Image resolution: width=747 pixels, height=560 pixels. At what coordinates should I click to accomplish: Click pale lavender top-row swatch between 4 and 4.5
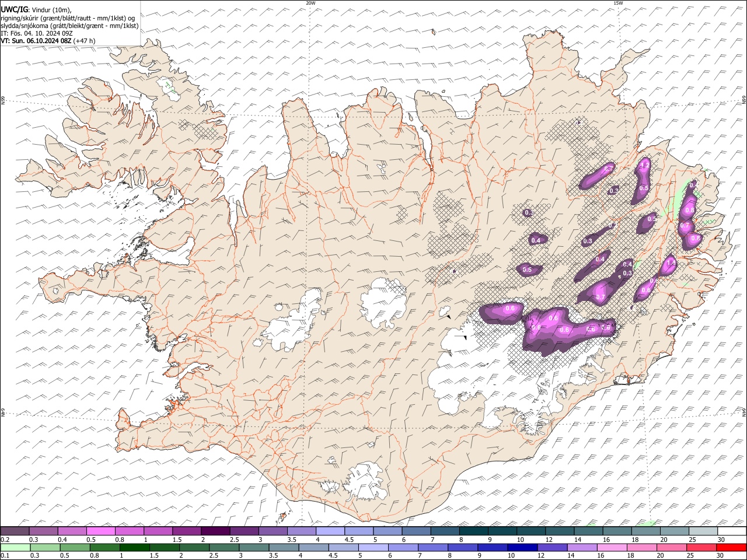click(330, 531)
